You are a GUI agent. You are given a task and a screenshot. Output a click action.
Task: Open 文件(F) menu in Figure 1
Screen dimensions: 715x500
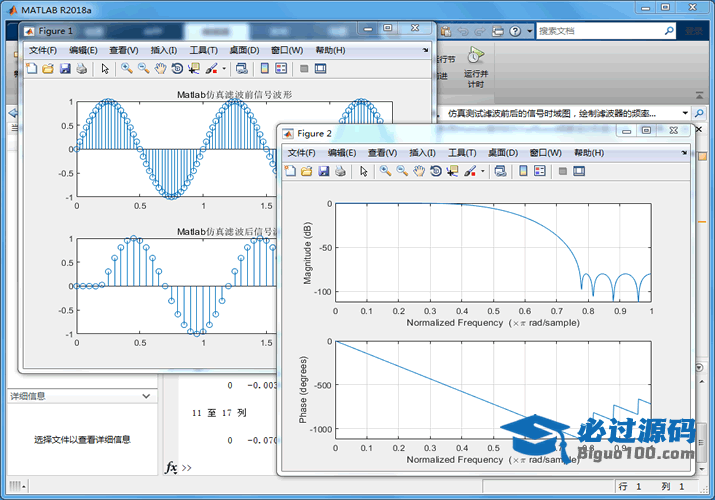point(43,50)
